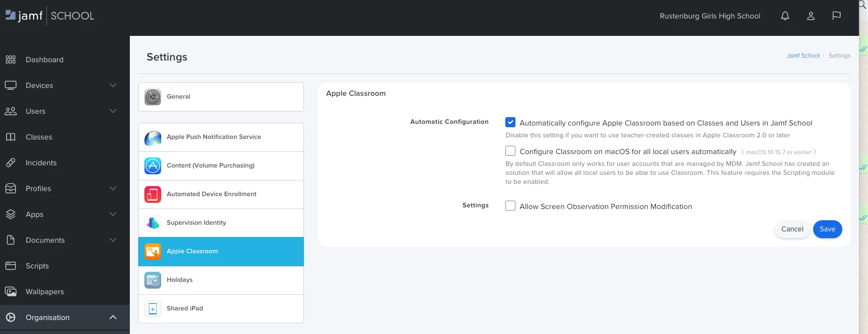Viewport: 868px width, 334px height.
Task: Click the Organisation gear icon
Action: 11,317
